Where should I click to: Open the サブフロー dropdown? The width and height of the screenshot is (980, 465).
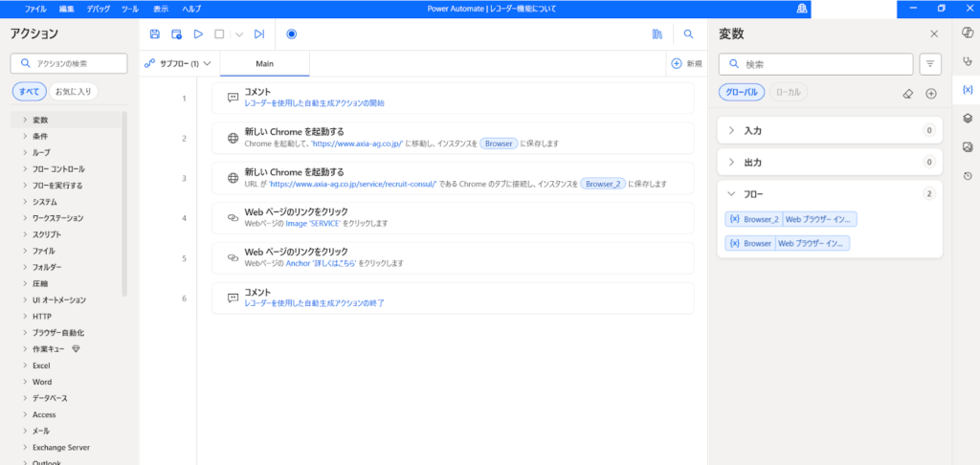click(177, 64)
